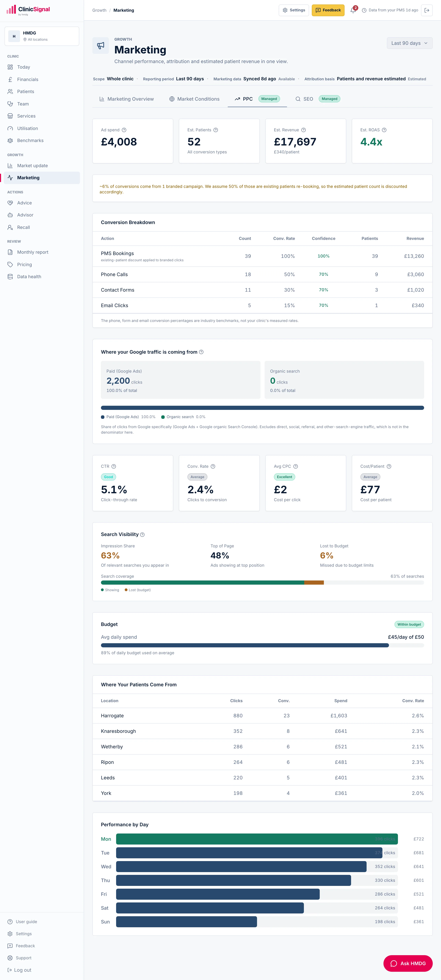Click the Today sidebar icon

click(10, 67)
